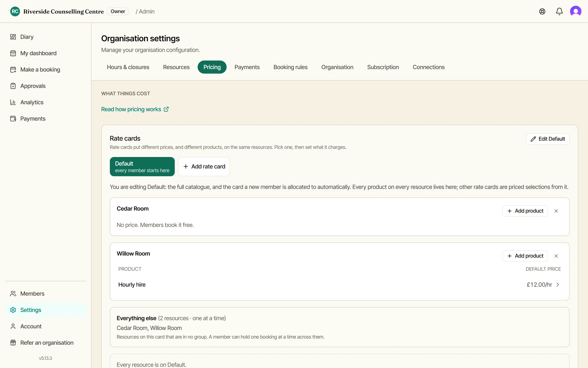Remove Cedar Room with its X icon

coord(556,211)
